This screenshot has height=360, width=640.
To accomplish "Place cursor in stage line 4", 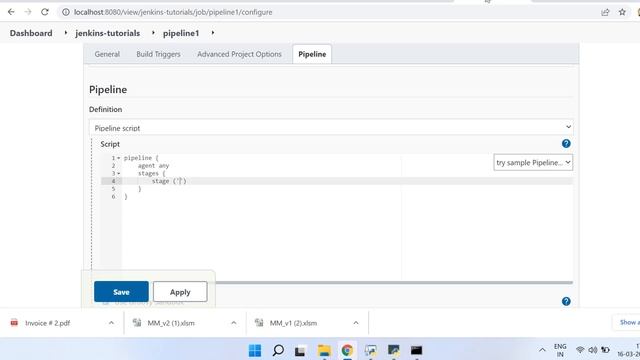I will click(347, 181).
